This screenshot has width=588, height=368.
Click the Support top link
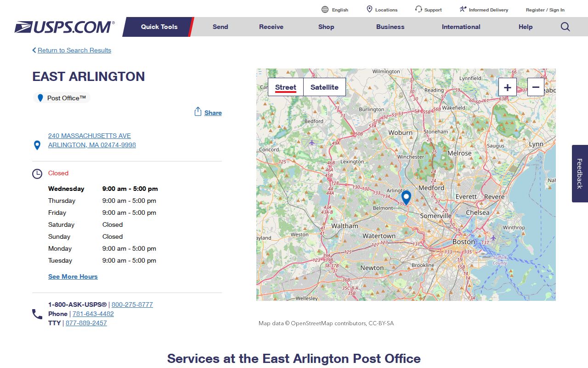[x=433, y=10]
